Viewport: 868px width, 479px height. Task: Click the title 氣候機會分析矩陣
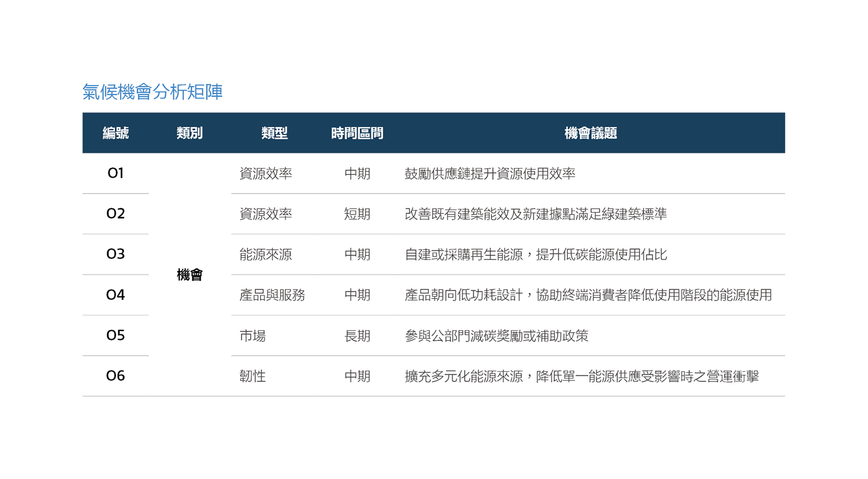pyautogui.click(x=153, y=92)
